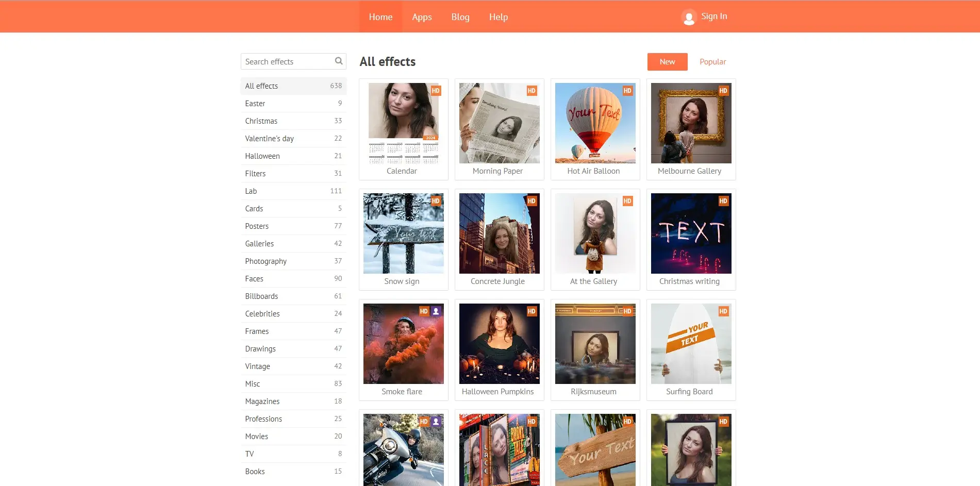Open the Professions category
The image size is (980, 486).
pyautogui.click(x=293, y=419)
